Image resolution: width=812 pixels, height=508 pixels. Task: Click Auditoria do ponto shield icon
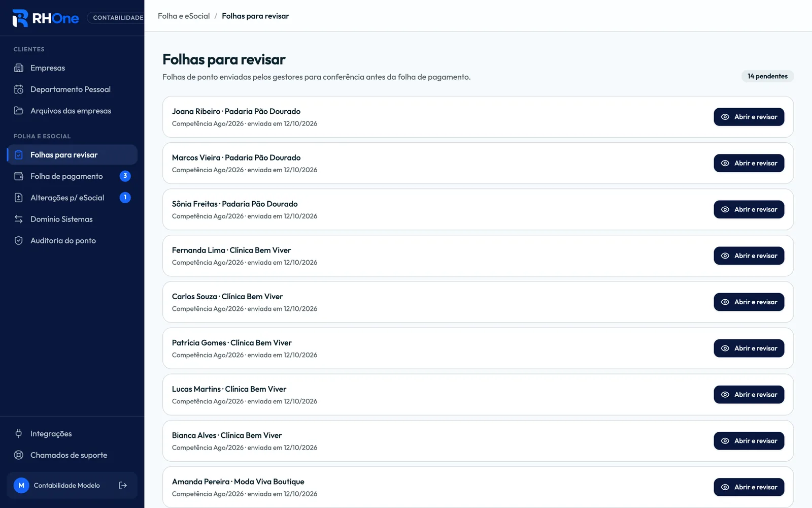pos(19,241)
